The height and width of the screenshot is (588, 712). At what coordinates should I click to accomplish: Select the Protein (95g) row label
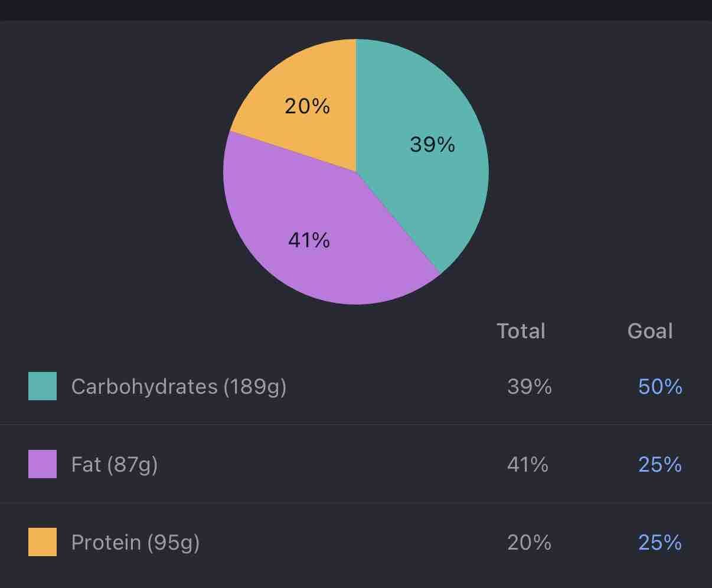tap(135, 543)
